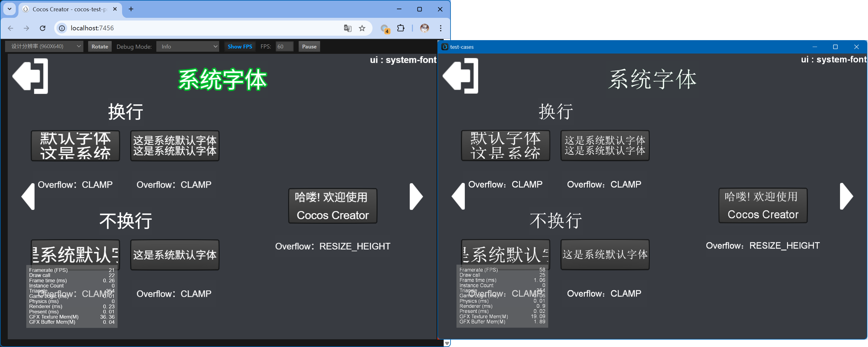Expand Debug Mode Info dropdown
The image size is (868, 347).
coord(187,46)
